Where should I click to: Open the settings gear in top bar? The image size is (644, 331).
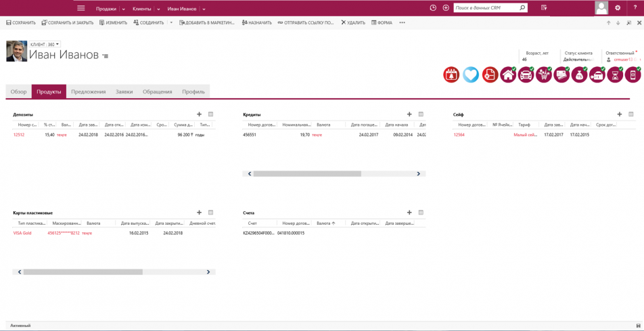tap(618, 8)
